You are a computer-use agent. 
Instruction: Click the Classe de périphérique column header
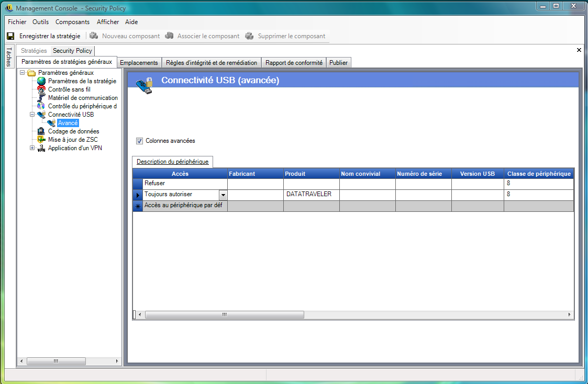tap(538, 174)
